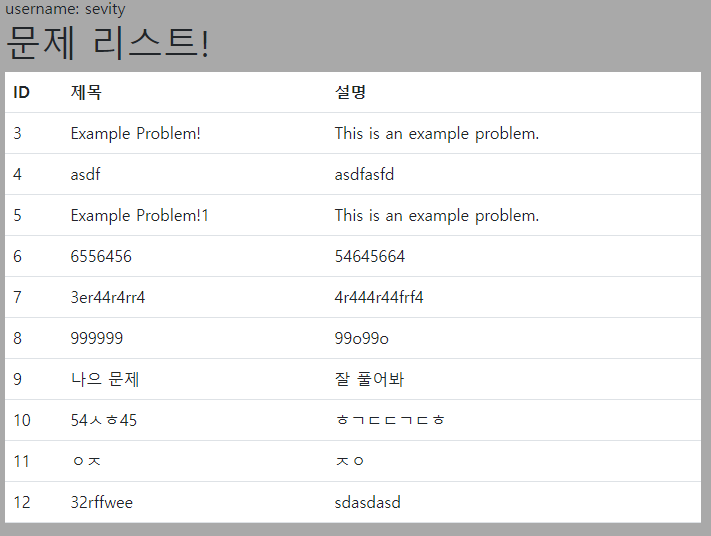Click ID cell '9'

[17, 379]
